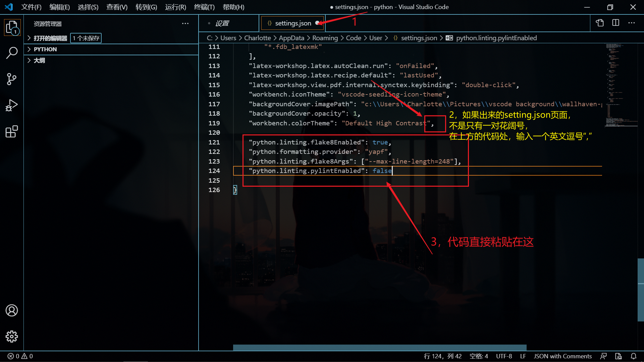
Task: Open the Explorer view in activity bar
Action: click(12, 27)
